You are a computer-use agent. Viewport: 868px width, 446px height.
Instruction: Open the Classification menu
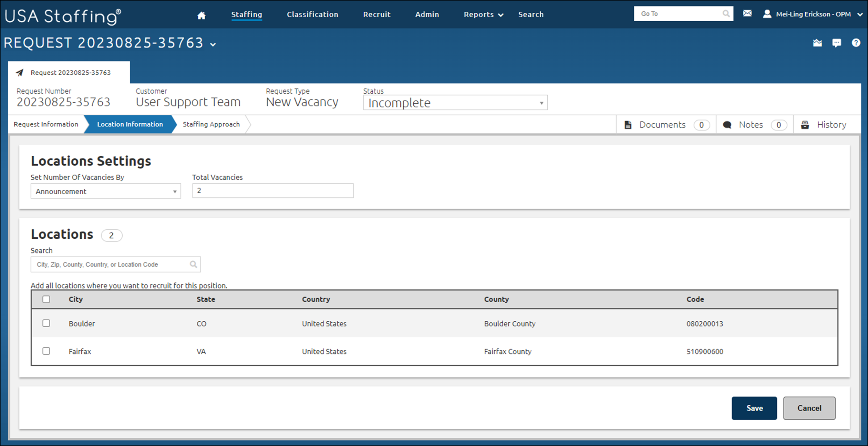(312, 14)
